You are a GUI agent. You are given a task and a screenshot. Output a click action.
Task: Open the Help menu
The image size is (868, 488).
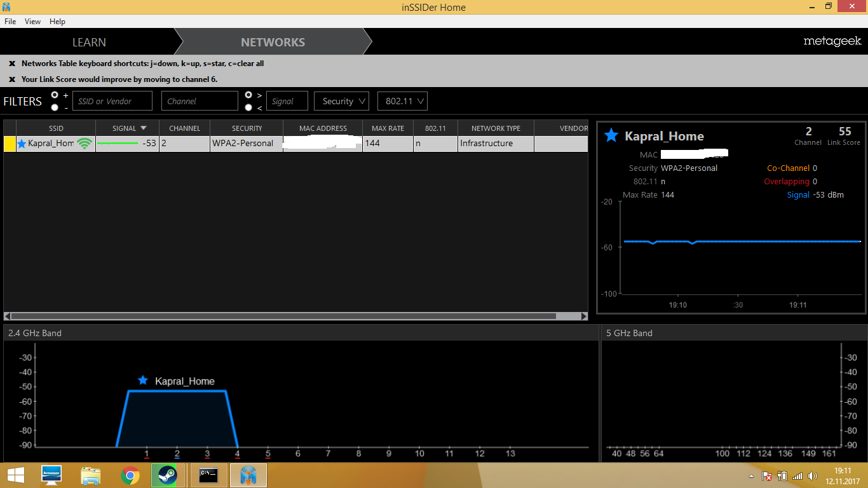pyautogui.click(x=57, y=22)
